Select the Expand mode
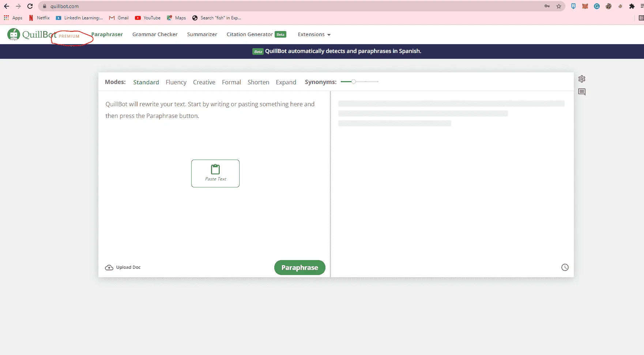 pyautogui.click(x=286, y=82)
